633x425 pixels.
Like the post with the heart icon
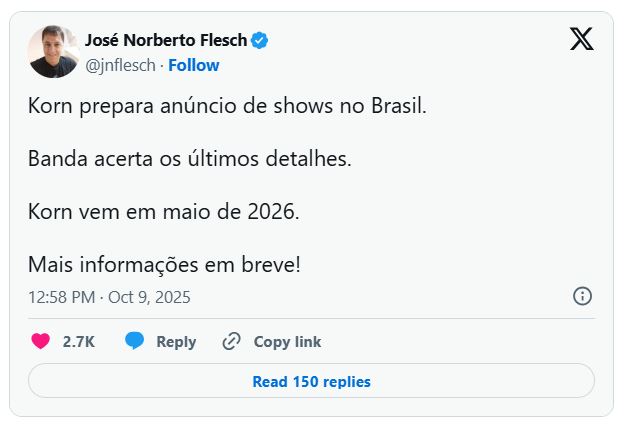point(40,341)
